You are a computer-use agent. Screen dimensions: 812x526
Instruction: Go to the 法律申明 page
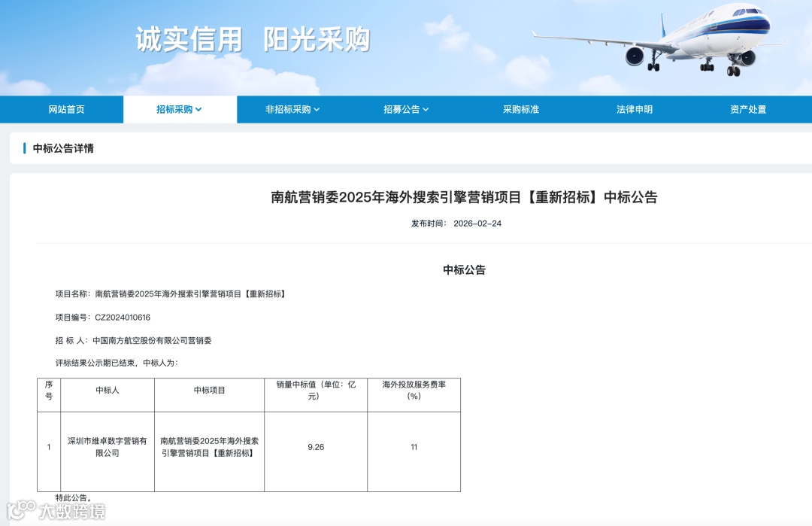(635, 109)
